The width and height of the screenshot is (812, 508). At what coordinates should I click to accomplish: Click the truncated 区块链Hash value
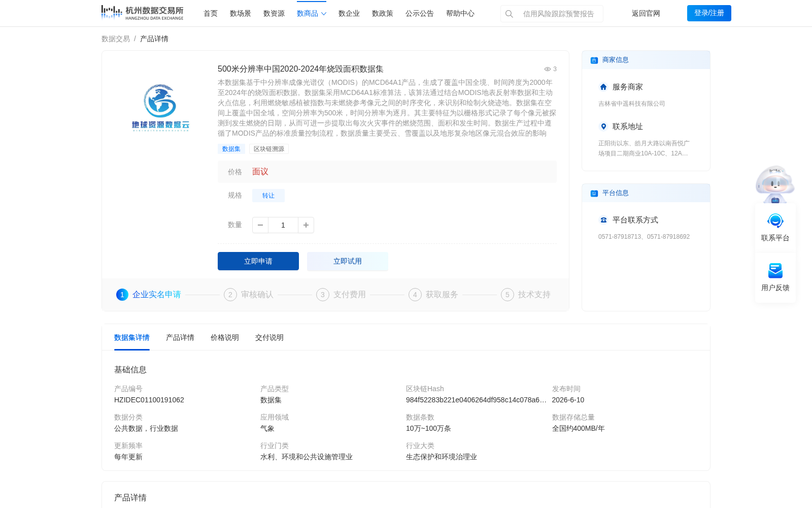click(476, 400)
